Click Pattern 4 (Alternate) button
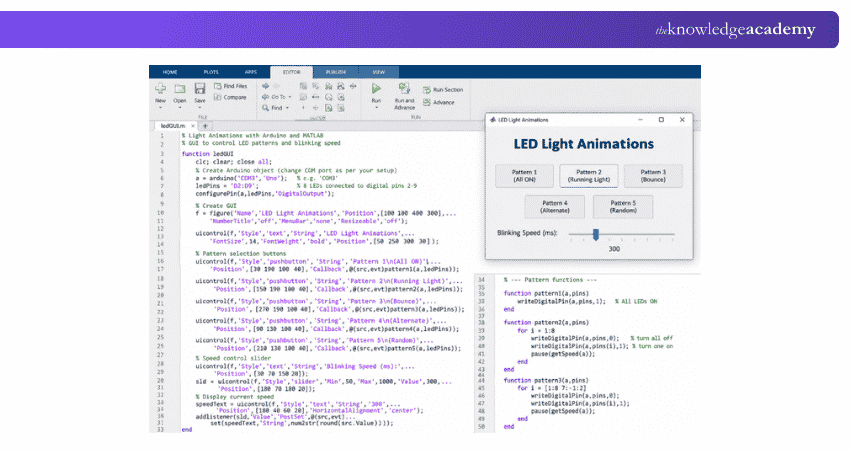 (x=555, y=207)
